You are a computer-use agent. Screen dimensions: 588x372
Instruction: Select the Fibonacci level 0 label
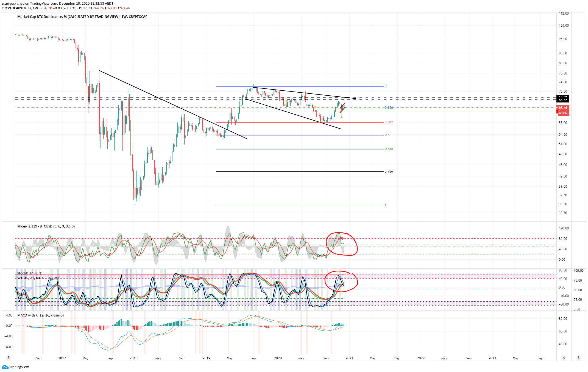(385, 86)
